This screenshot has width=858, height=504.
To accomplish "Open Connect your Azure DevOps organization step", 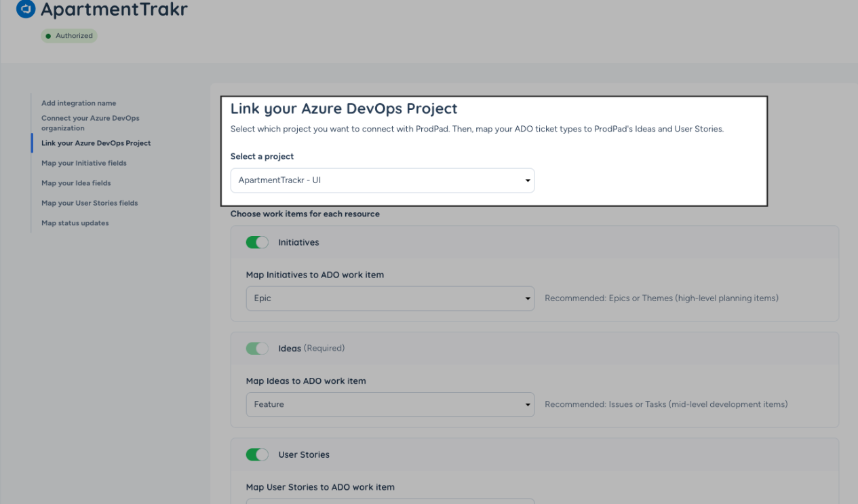I will pyautogui.click(x=90, y=123).
